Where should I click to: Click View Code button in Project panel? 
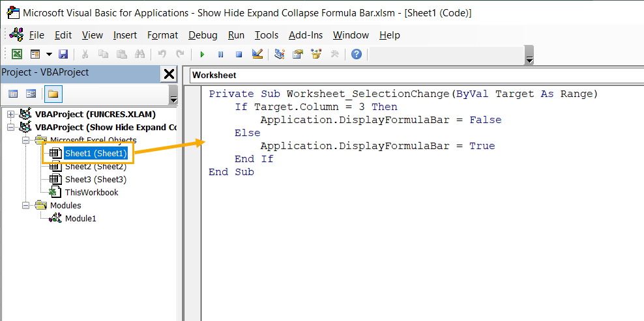[x=13, y=94]
